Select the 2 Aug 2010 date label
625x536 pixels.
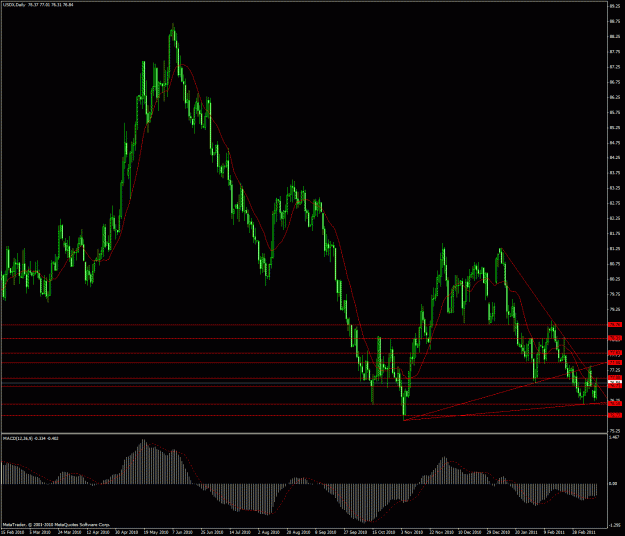pos(268,532)
